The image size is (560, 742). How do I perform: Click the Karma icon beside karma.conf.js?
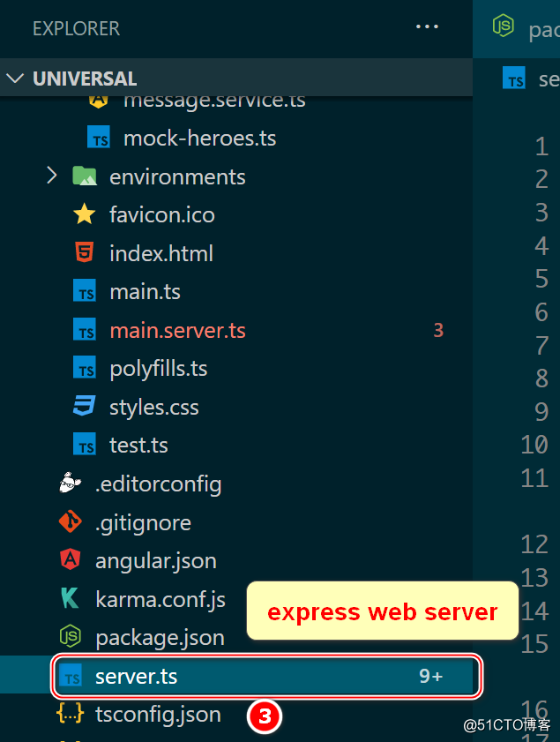[70, 599]
